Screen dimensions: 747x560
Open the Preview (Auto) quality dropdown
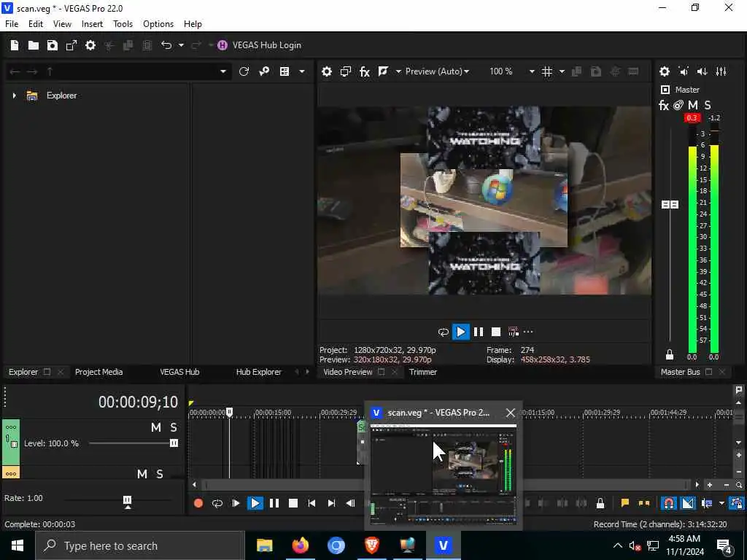437,71
